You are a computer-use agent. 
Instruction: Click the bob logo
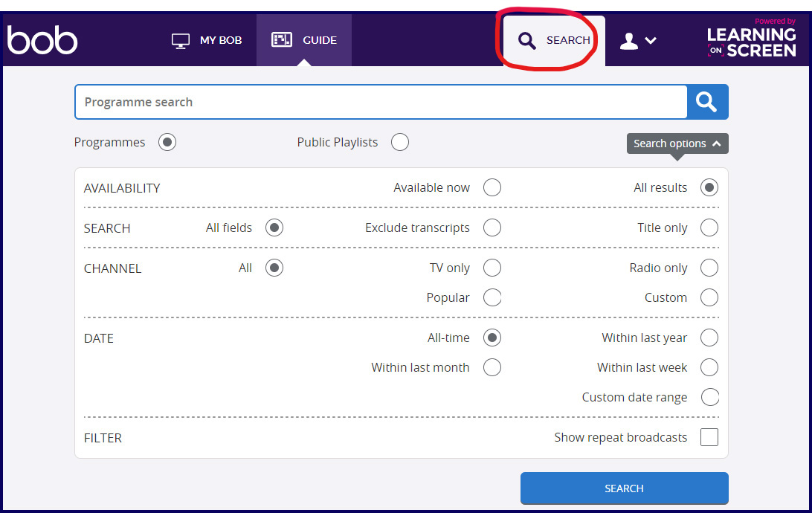coord(42,40)
